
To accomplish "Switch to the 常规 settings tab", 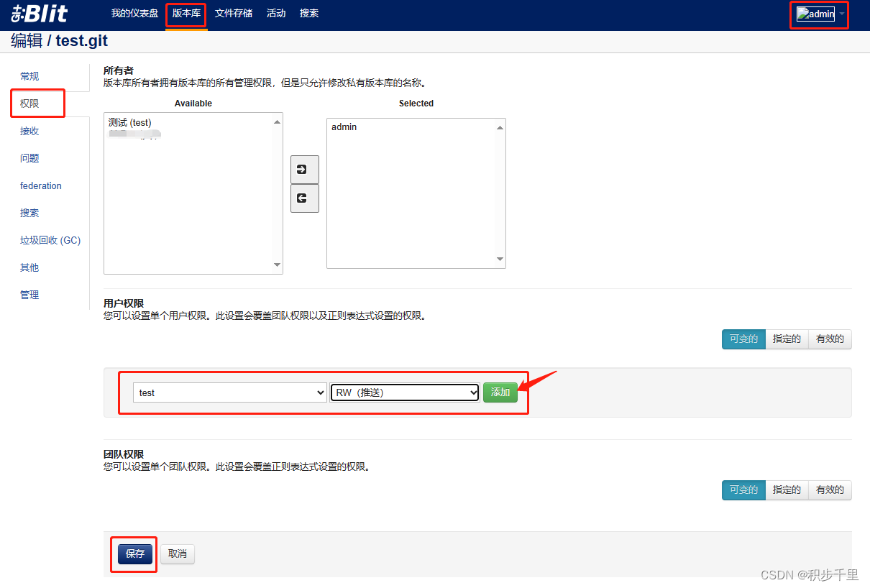I will click(29, 76).
